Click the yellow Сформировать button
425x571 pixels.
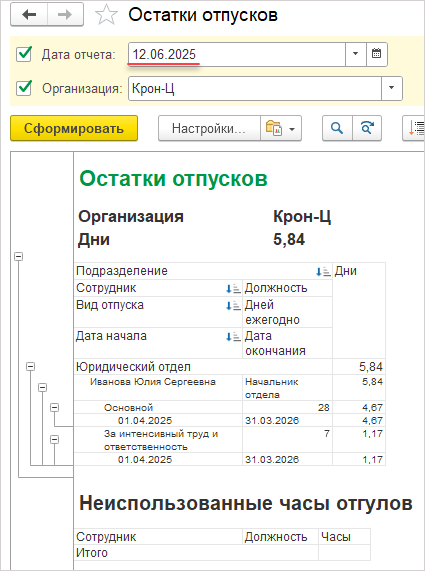click(x=74, y=128)
